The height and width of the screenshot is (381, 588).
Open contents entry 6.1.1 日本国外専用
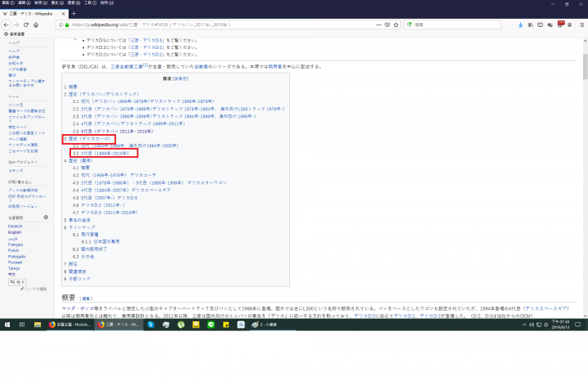click(100, 242)
